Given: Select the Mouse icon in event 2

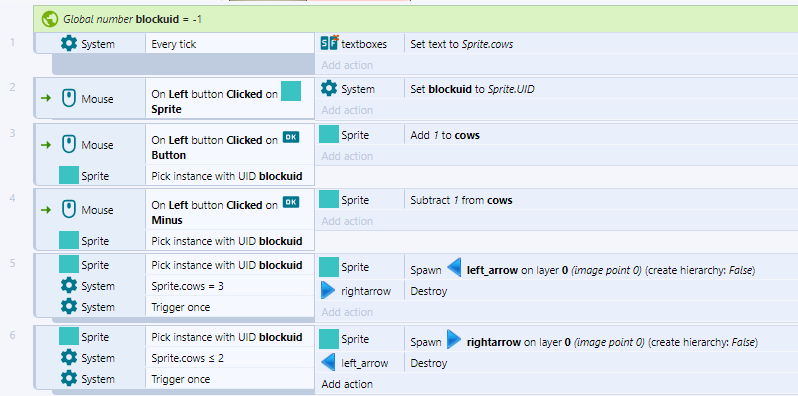Looking at the screenshot, I should click(69, 99).
